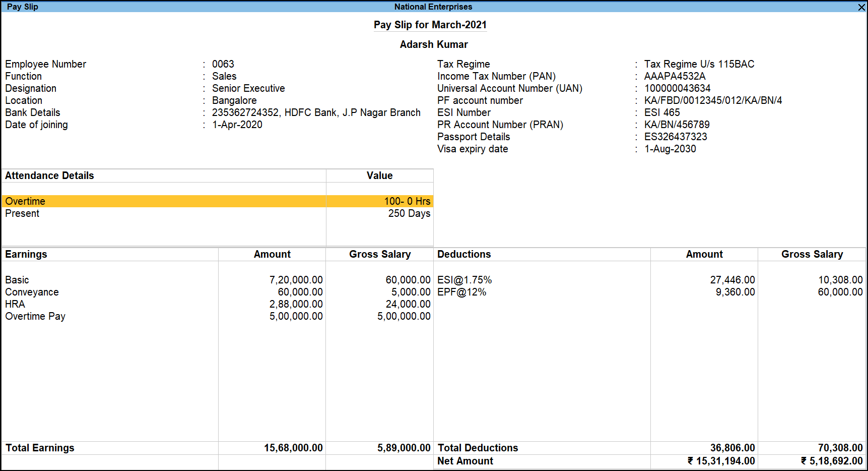Select the PAN number AAAPA4532A
Viewport: 868px width, 471px height.
[x=675, y=76]
